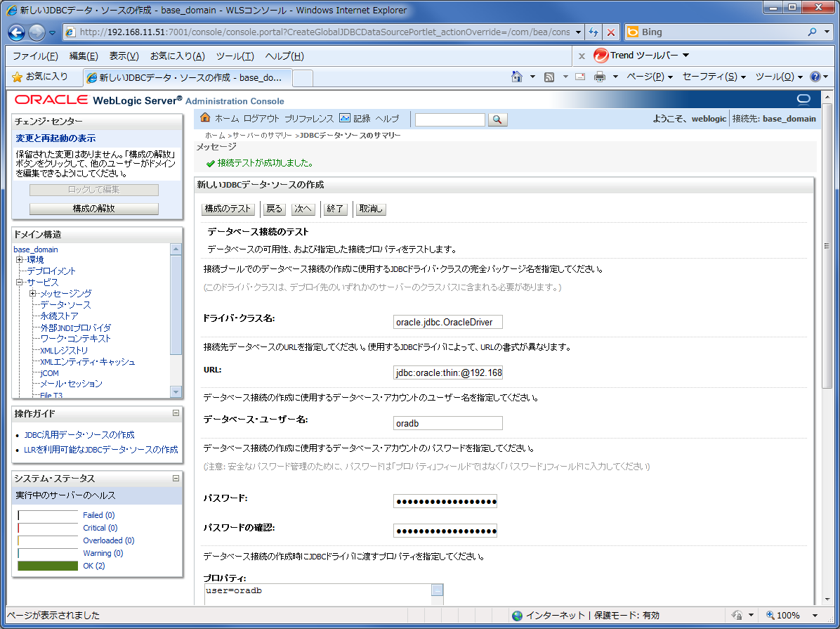Open the ツール(T) menu
Screen dimensions: 840x629
(x=235, y=56)
